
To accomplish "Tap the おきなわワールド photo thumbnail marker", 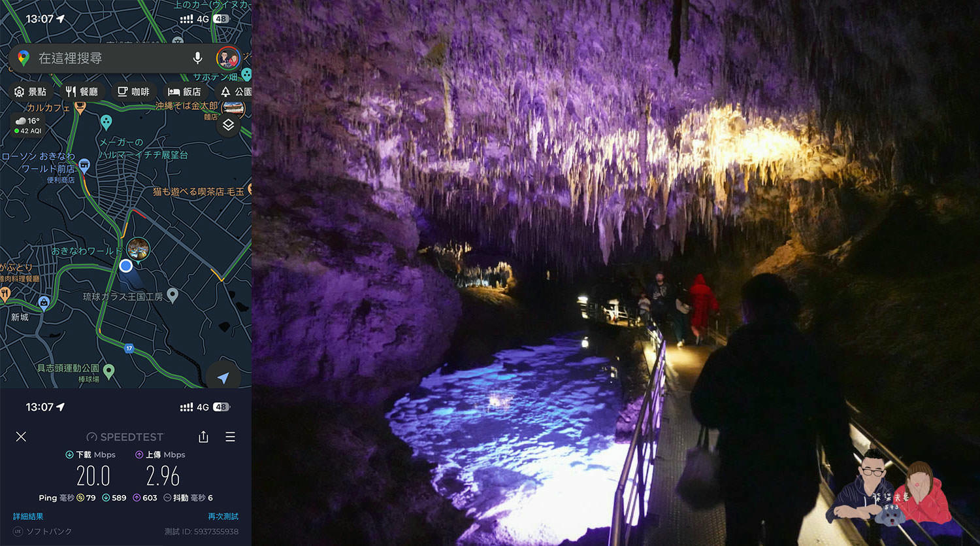I will point(138,248).
